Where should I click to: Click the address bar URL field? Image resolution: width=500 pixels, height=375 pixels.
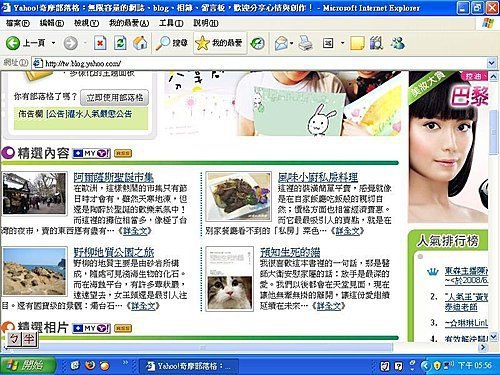(259, 63)
